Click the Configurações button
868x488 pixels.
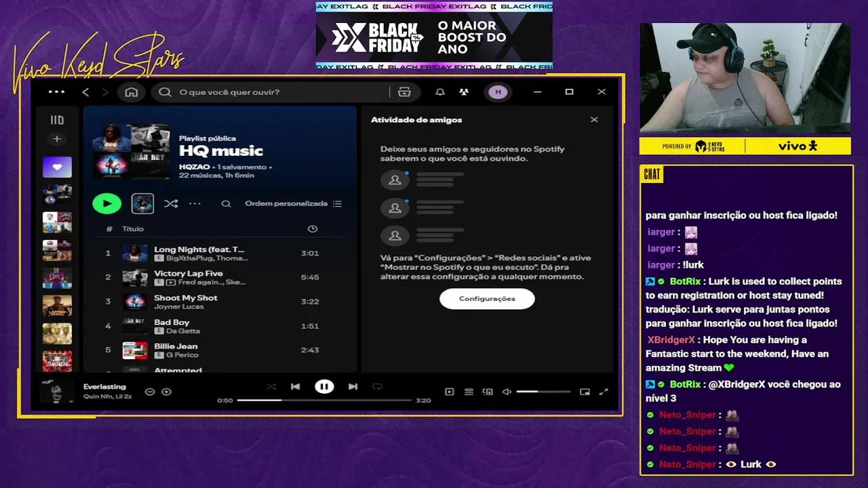click(x=487, y=299)
